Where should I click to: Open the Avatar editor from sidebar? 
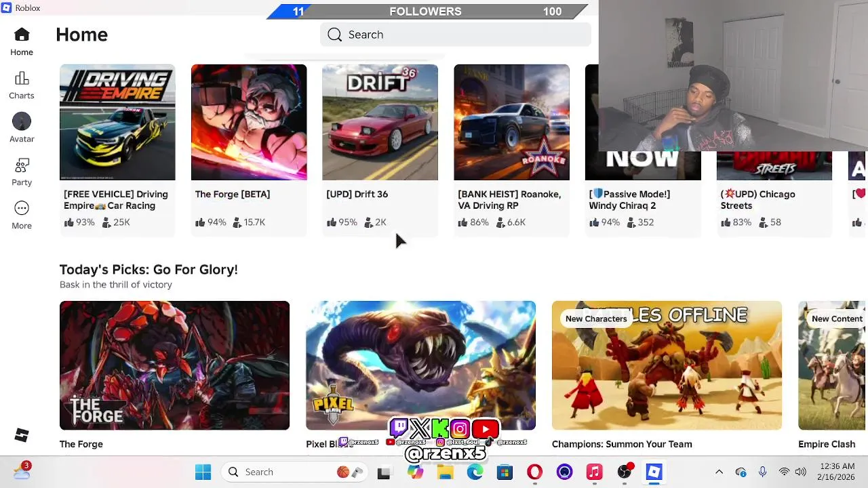coord(22,128)
